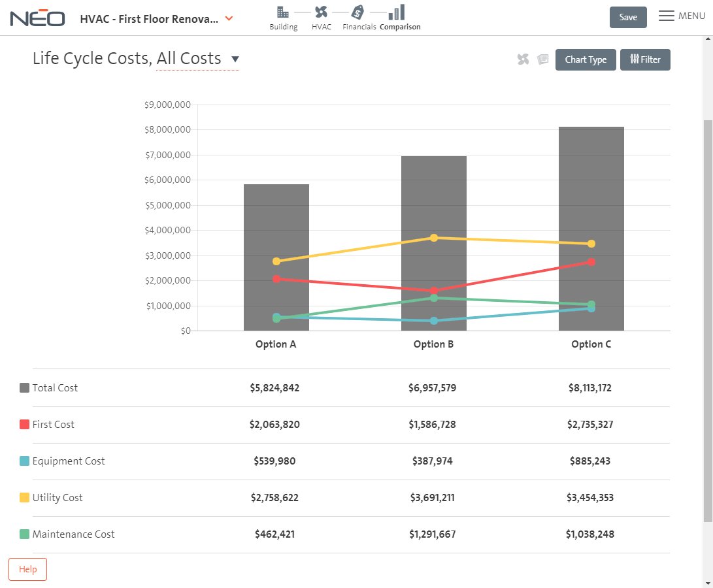Viewport: 713px width, 588px height.
Task: Open Help from the bottom-left button
Action: click(27, 569)
